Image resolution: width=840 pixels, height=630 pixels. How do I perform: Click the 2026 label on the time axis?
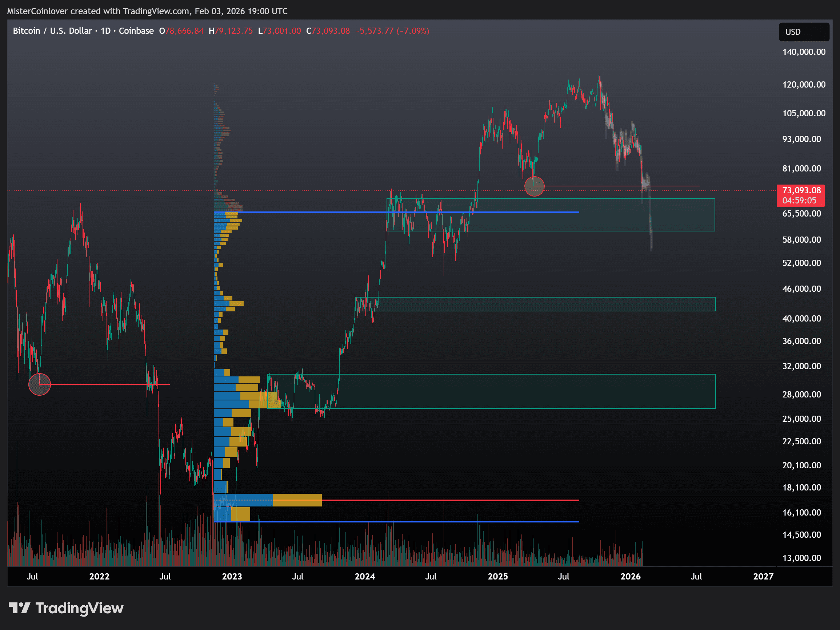click(x=630, y=576)
